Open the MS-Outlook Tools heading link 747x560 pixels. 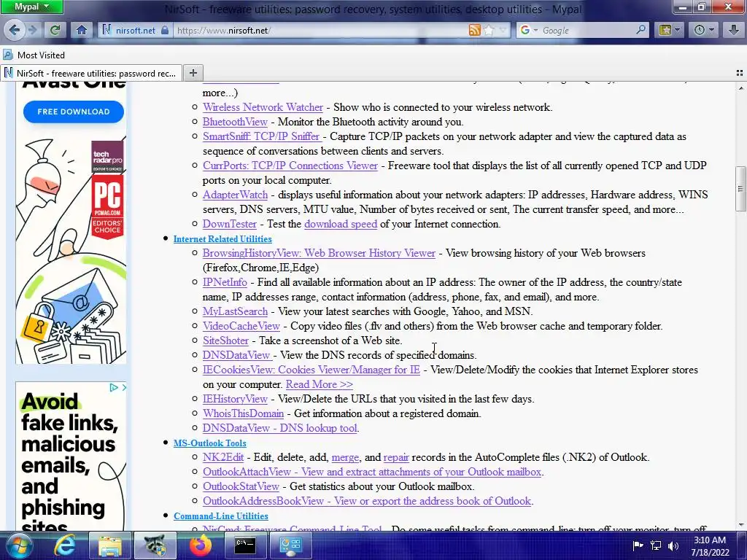click(209, 443)
